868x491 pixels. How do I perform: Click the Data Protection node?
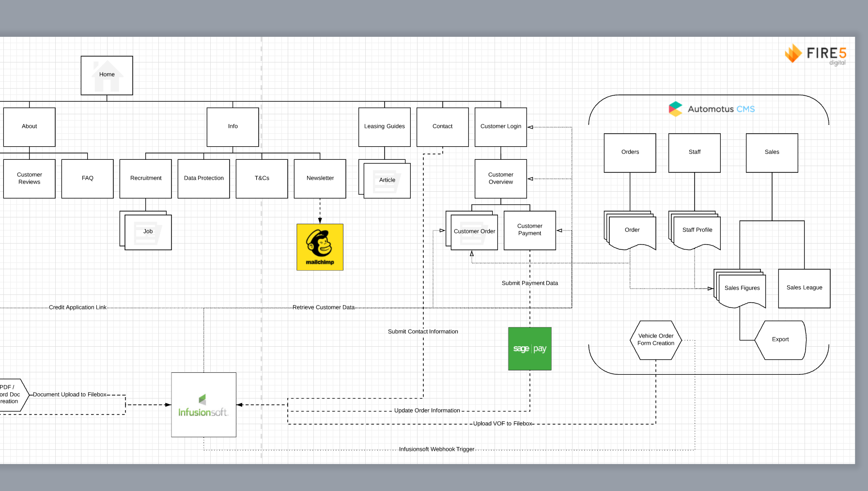click(x=203, y=178)
